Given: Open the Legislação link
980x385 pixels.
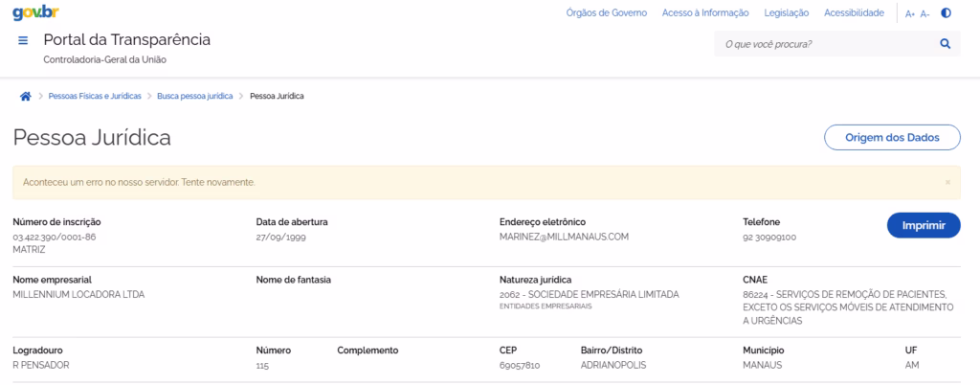Looking at the screenshot, I should pos(787,13).
